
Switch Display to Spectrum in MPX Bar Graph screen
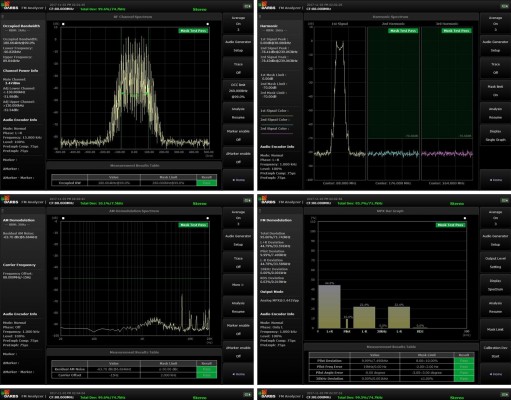click(x=495, y=285)
